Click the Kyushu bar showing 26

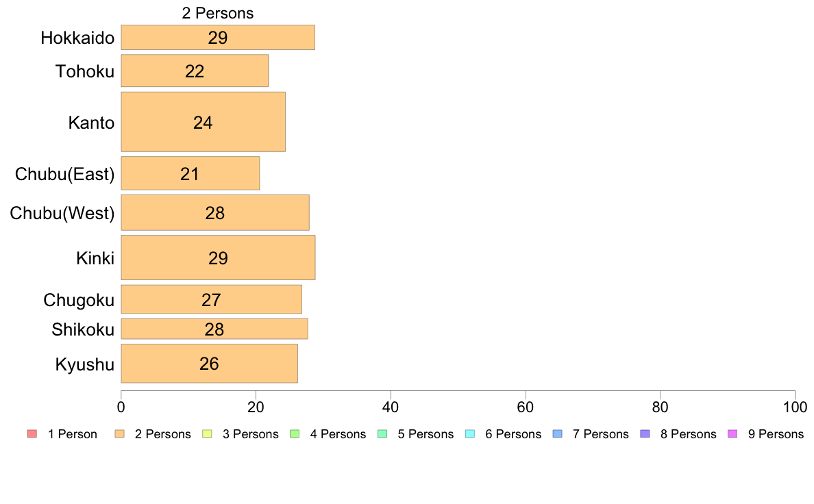(x=209, y=364)
